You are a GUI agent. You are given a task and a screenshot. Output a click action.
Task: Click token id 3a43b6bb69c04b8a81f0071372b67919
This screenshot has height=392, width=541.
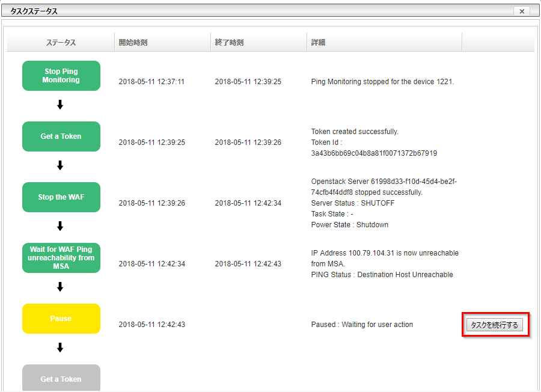[374, 153]
